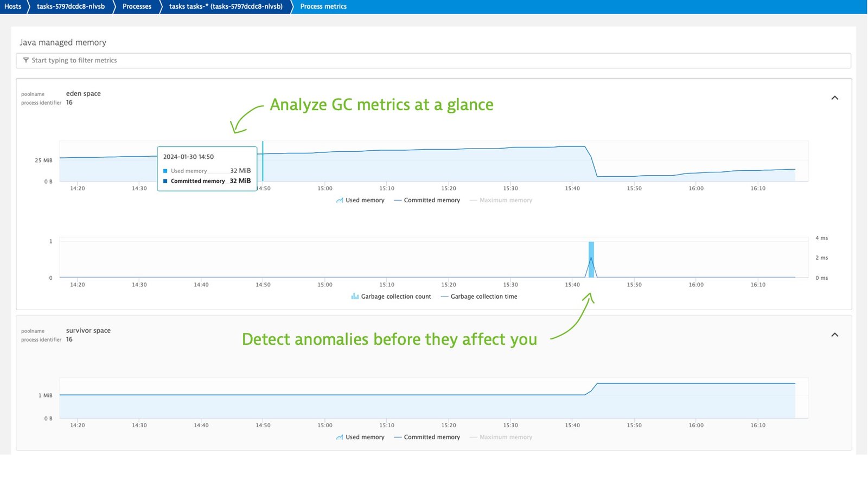868x488 pixels.
Task: Click the bar chart icon for Garbage collection count
Action: (355, 297)
